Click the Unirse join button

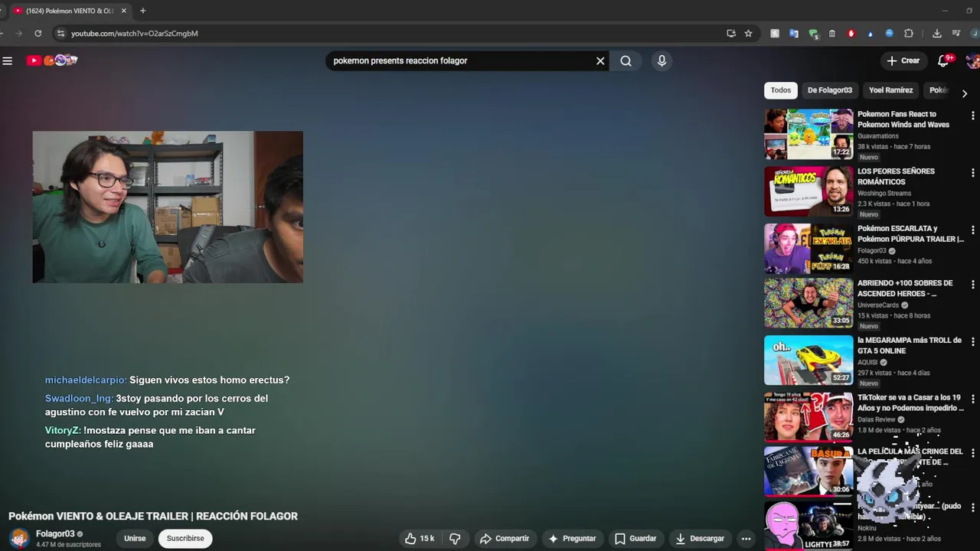(135, 539)
